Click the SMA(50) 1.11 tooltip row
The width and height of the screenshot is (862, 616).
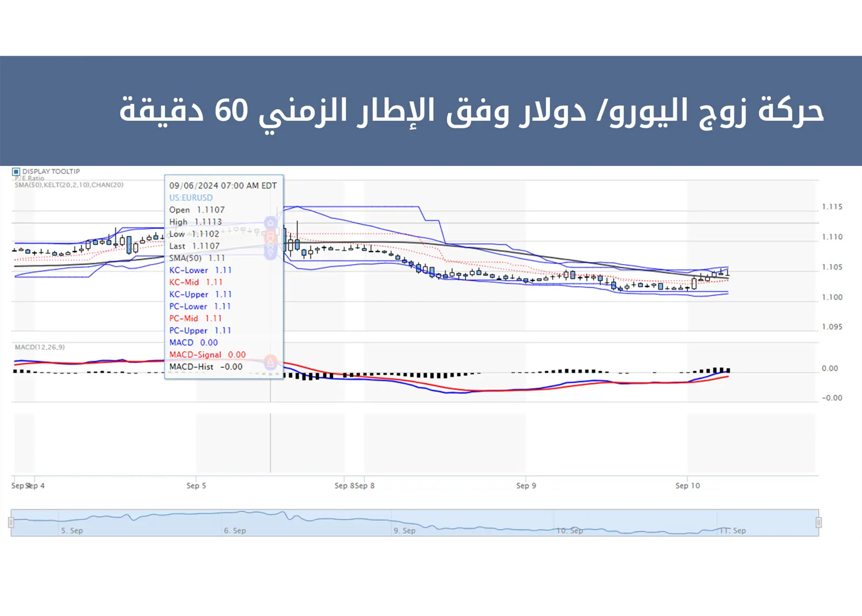197,258
